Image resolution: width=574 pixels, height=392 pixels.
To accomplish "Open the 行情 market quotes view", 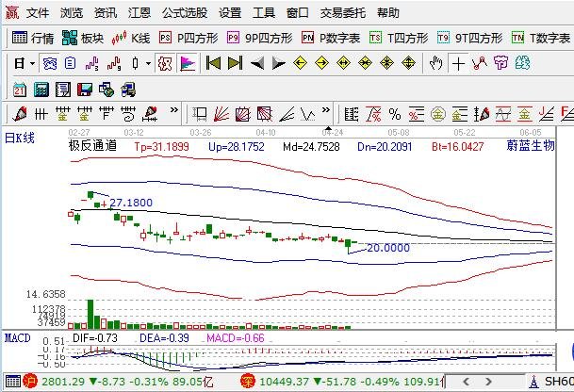I will pos(33,38).
